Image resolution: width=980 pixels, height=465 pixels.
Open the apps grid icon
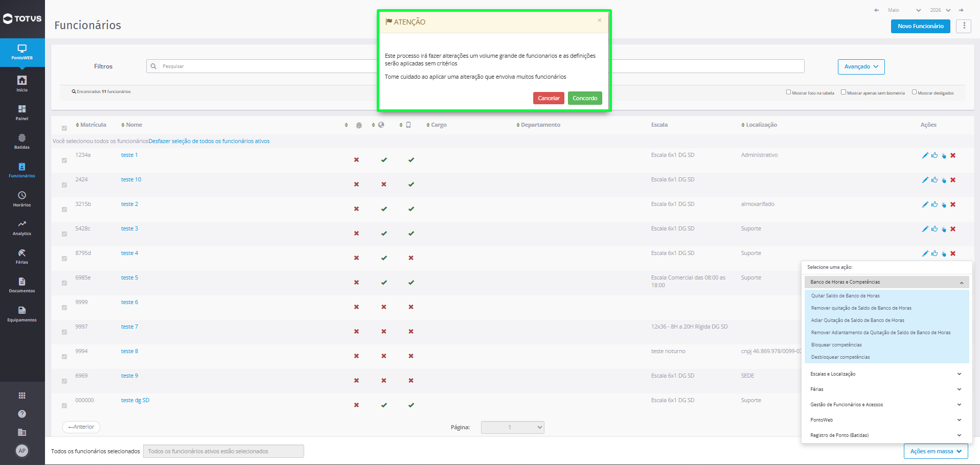click(22, 396)
